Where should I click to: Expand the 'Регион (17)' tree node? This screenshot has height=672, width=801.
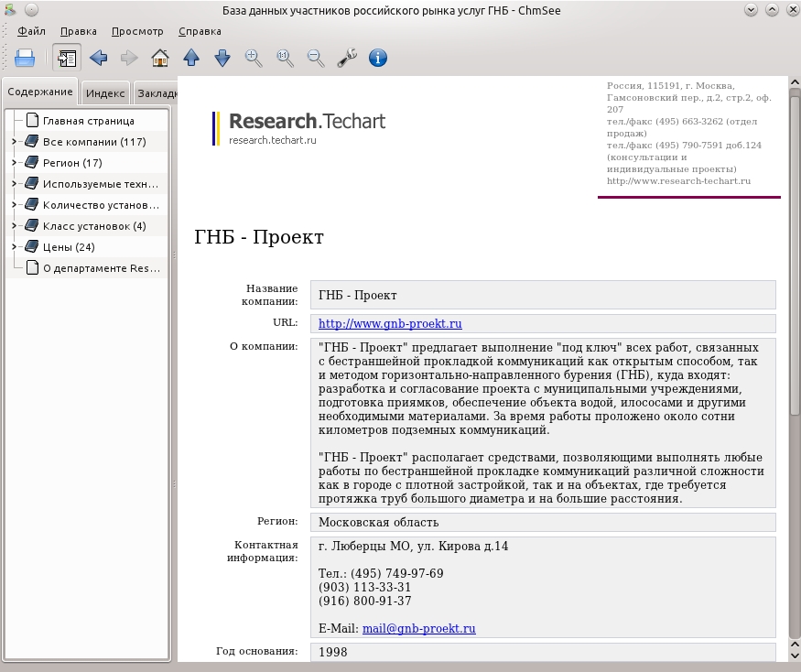(x=14, y=162)
